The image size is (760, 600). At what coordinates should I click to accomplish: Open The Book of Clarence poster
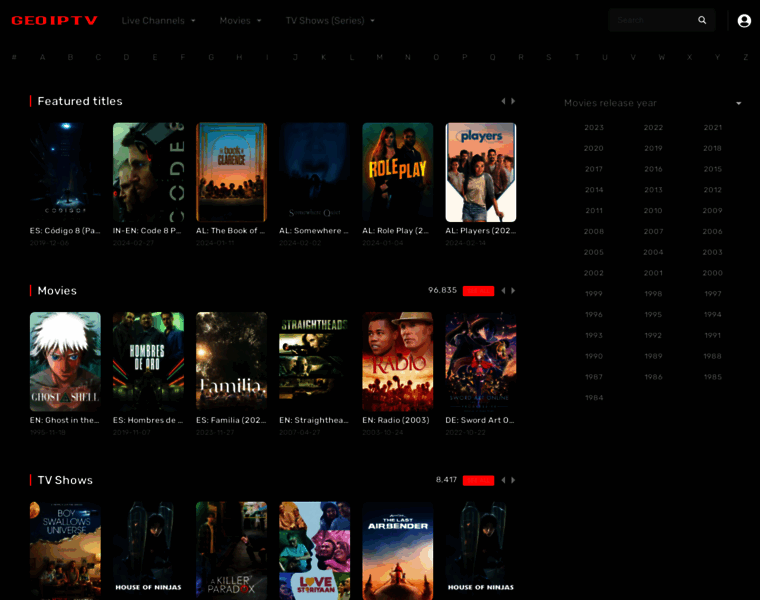pyautogui.click(x=231, y=172)
